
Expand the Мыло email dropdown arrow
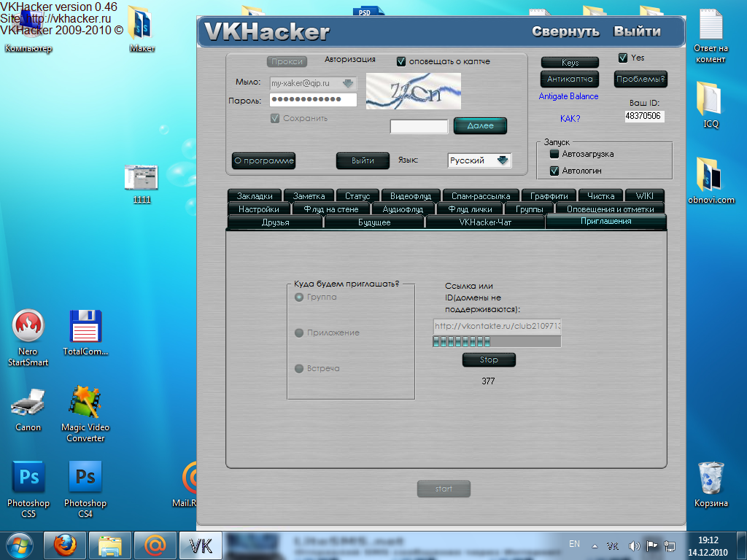(348, 83)
